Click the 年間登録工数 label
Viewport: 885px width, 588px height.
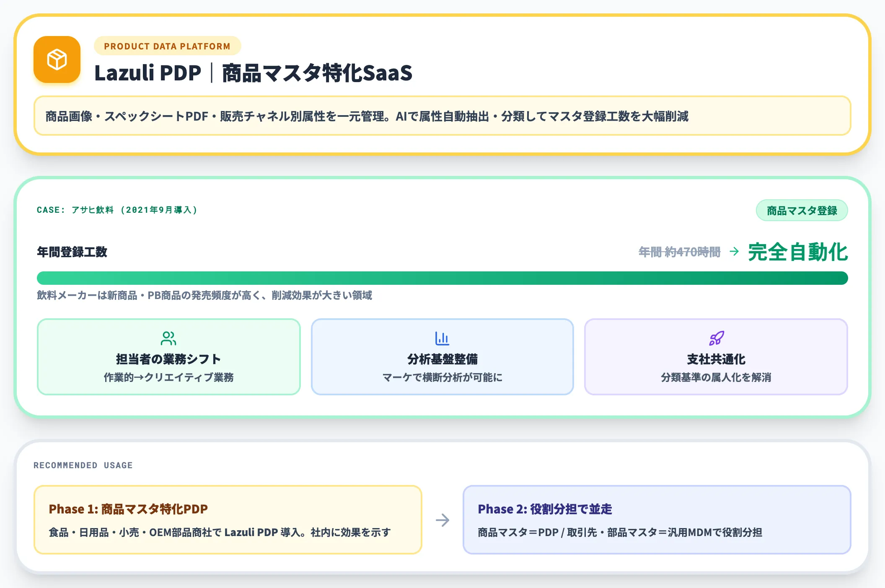coord(72,252)
